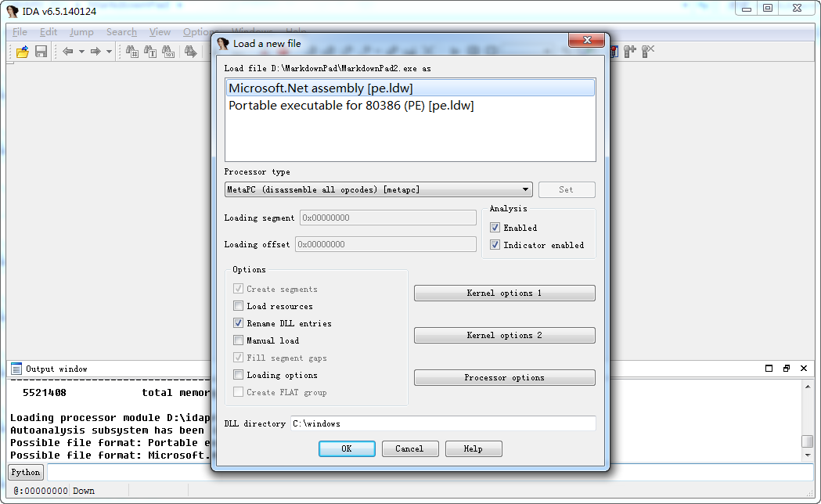Open the Search menu
Image resolution: width=821 pixels, height=504 pixels.
click(x=121, y=32)
